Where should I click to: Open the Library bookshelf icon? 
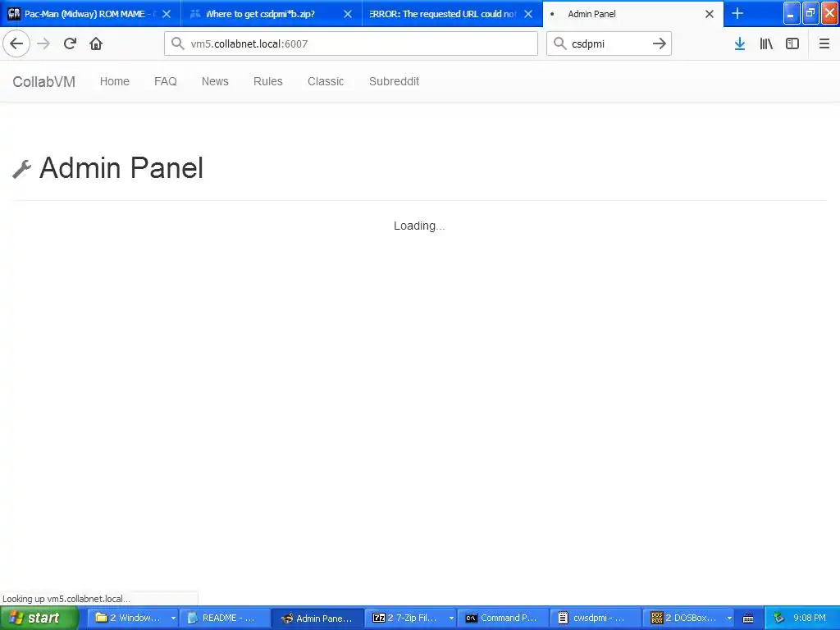[766, 43]
